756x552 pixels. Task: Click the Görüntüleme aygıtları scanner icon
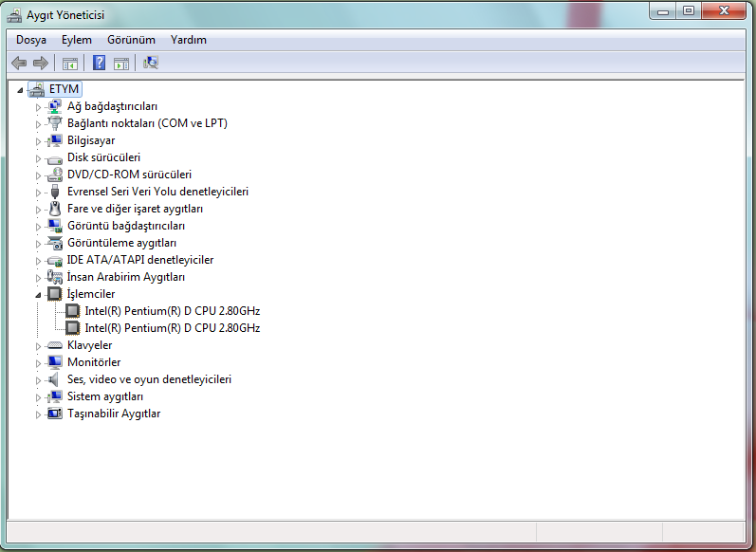pos(54,243)
